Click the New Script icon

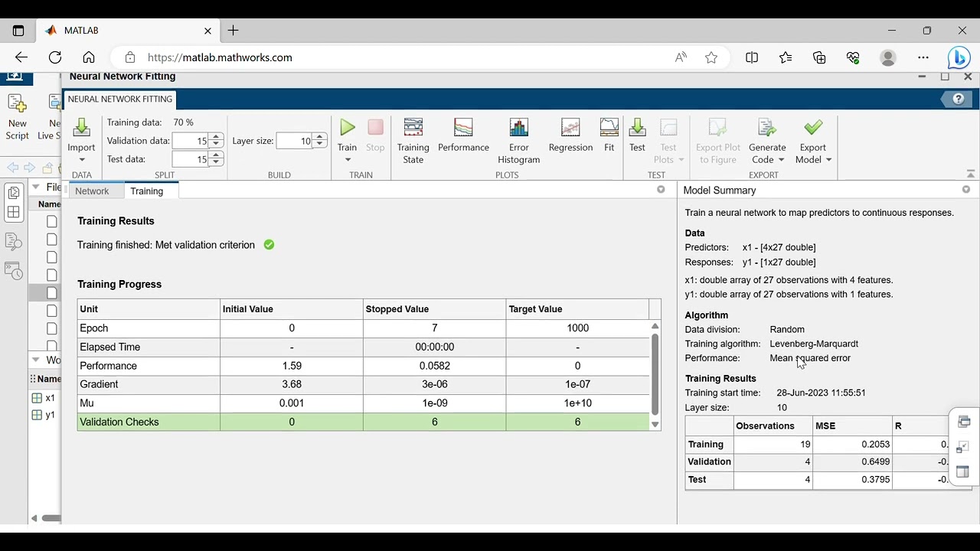click(x=17, y=103)
